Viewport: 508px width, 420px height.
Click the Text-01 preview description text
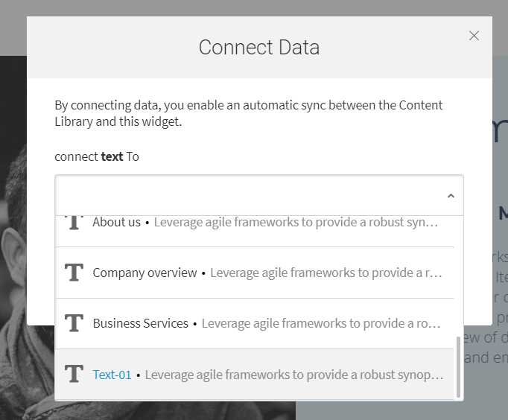coord(294,375)
